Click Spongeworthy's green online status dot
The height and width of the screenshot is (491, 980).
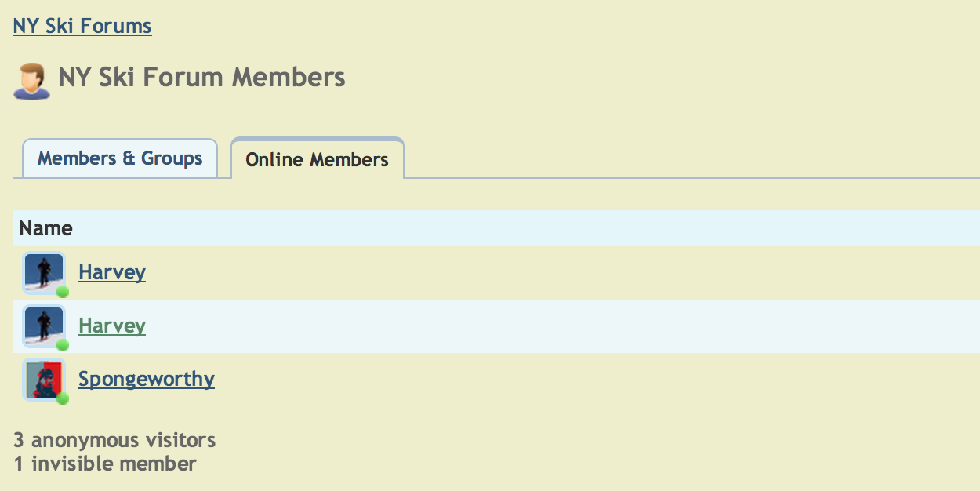point(63,398)
